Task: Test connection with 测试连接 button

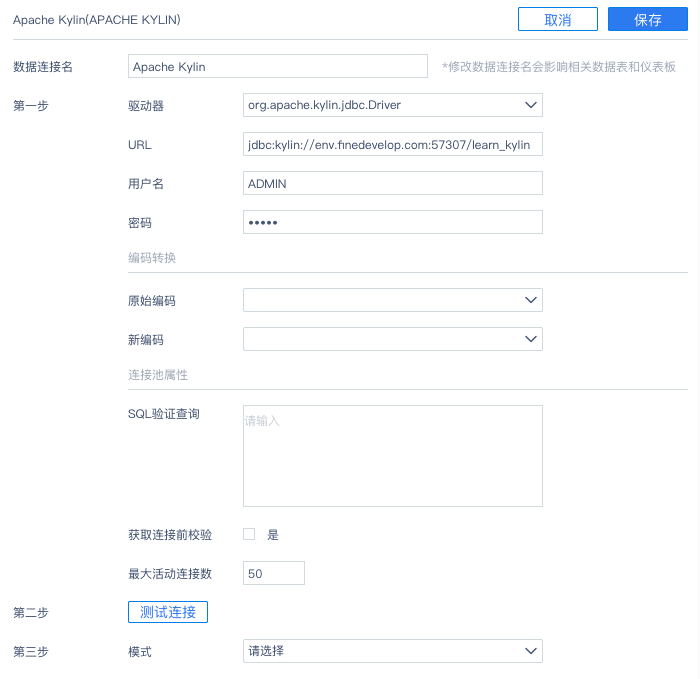Action: [168, 612]
